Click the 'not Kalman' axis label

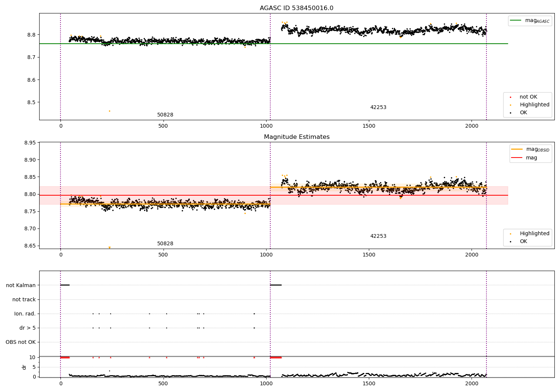point(21,285)
